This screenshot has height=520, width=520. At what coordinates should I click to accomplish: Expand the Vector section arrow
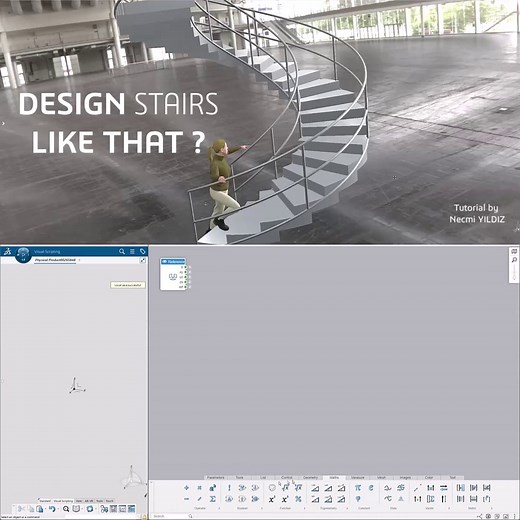point(449,508)
